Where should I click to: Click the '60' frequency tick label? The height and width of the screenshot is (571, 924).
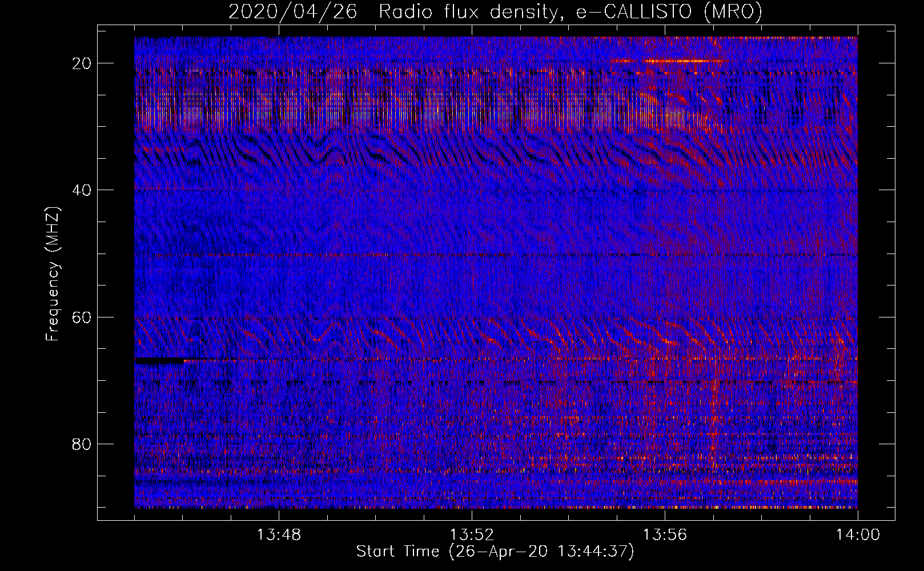click(x=82, y=317)
